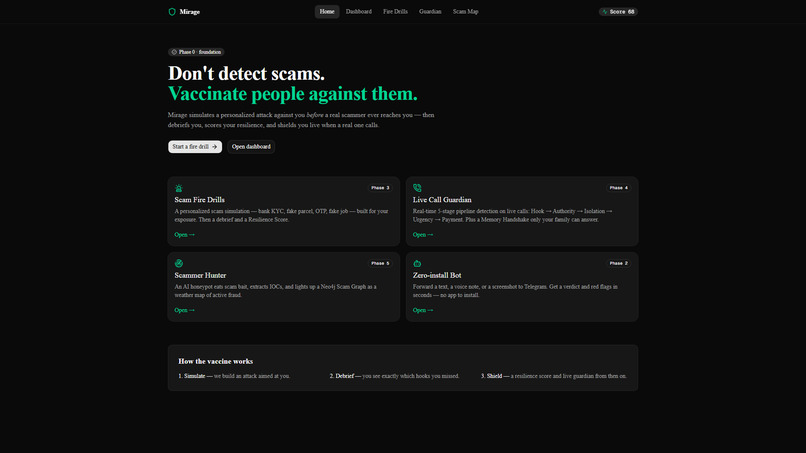Click the Mirage brand name
Viewport: 806px width, 453px height.
(x=190, y=12)
